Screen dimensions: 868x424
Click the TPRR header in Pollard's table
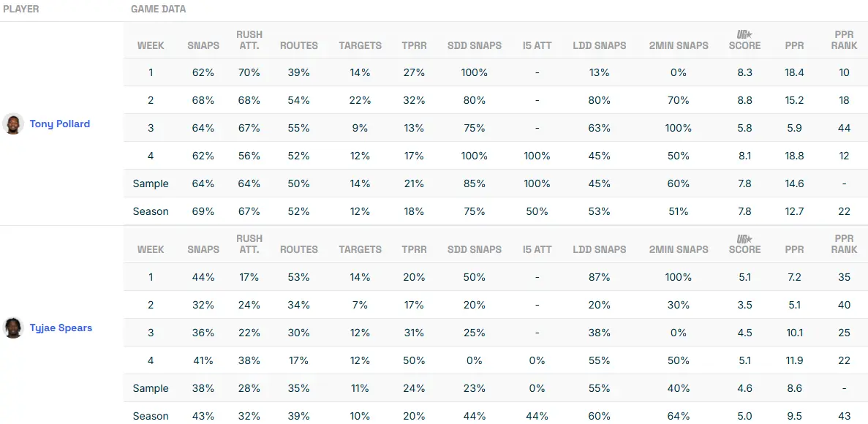(x=414, y=45)
